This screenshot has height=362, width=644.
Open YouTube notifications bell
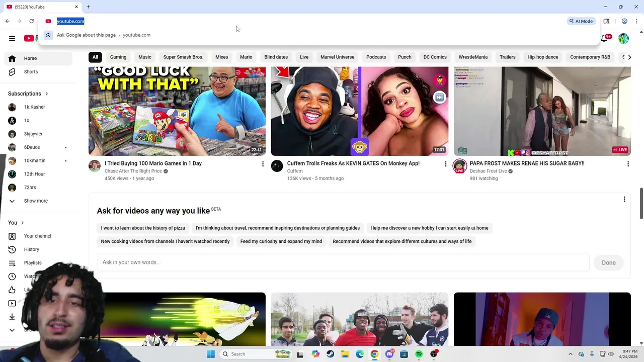pyautogui.click(x=605, y=39)
